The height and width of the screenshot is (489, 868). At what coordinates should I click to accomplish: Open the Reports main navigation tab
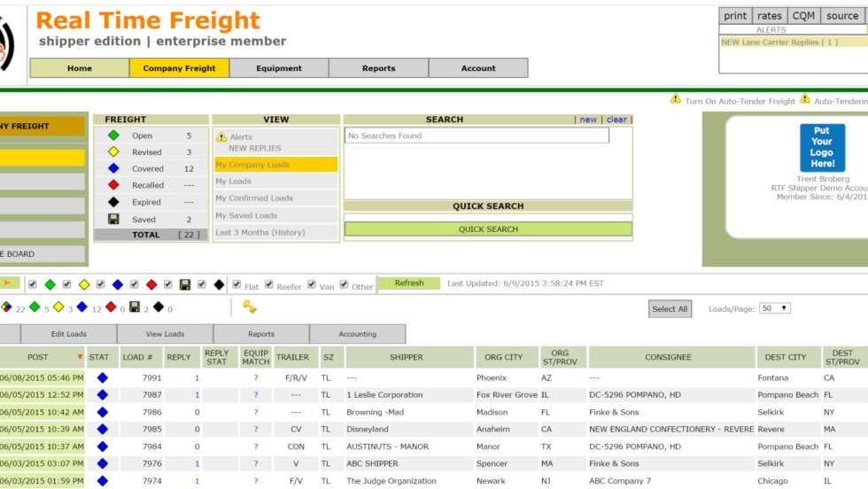[378, 68]
